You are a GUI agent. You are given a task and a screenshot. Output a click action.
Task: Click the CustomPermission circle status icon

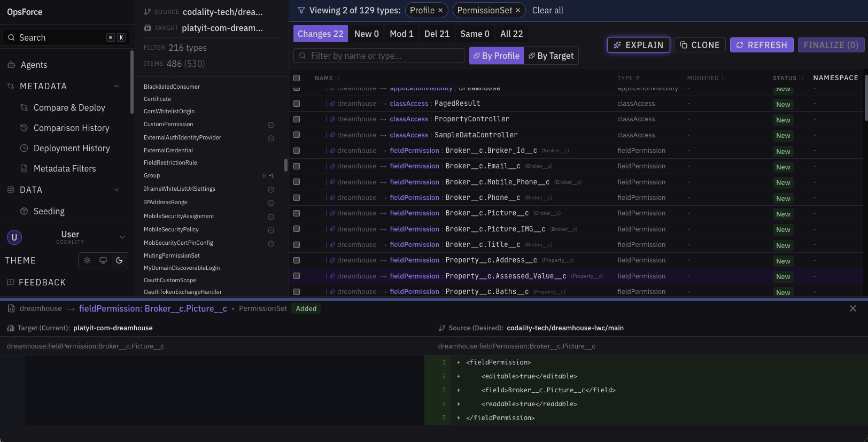[271, 125]
